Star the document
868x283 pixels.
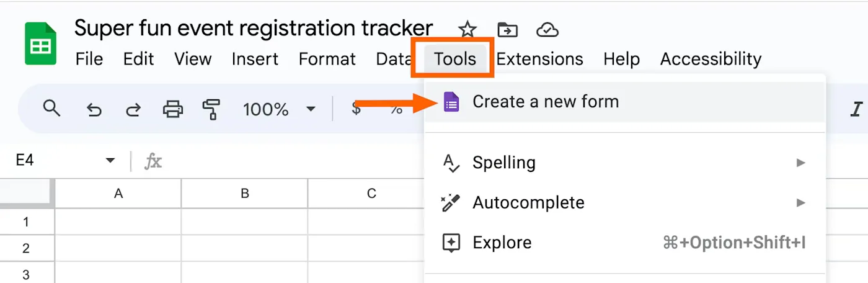click(x=467, y=29)
